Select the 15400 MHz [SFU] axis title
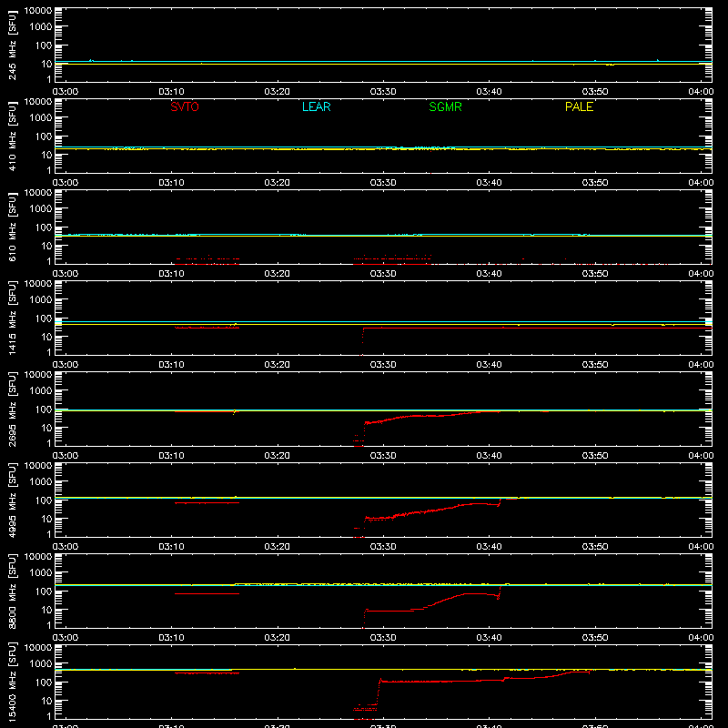The image size is (728, 728). 12,682
